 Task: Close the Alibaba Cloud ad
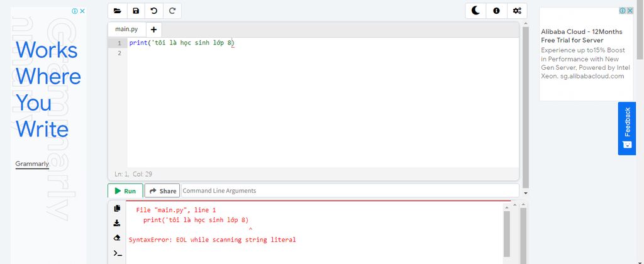point(630,11)
